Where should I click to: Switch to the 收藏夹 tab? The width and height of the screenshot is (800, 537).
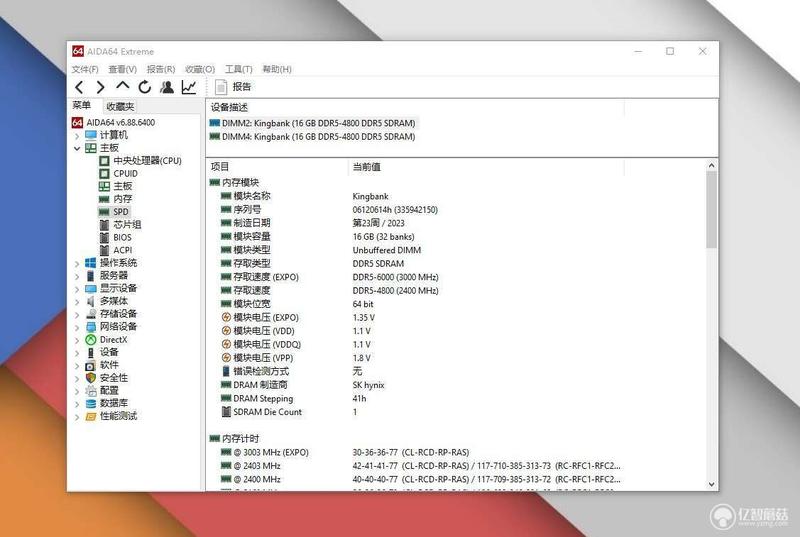120,106
